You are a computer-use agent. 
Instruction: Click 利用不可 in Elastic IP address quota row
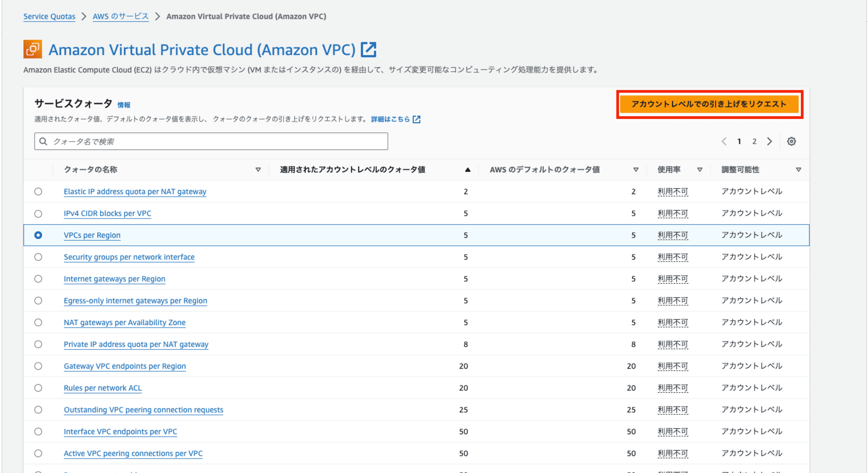pos(673,192)
